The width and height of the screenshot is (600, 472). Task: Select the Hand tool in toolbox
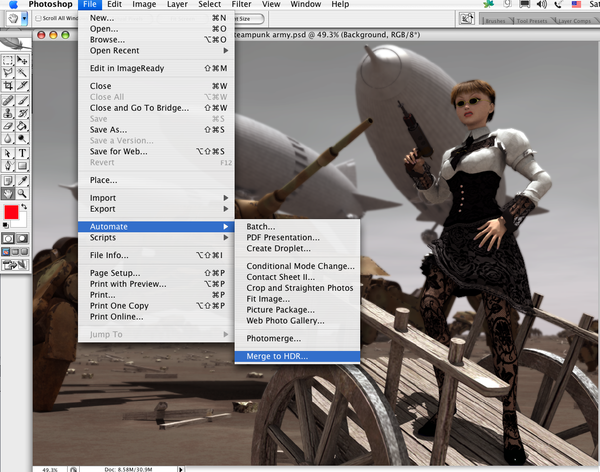(x=8, y=193)
